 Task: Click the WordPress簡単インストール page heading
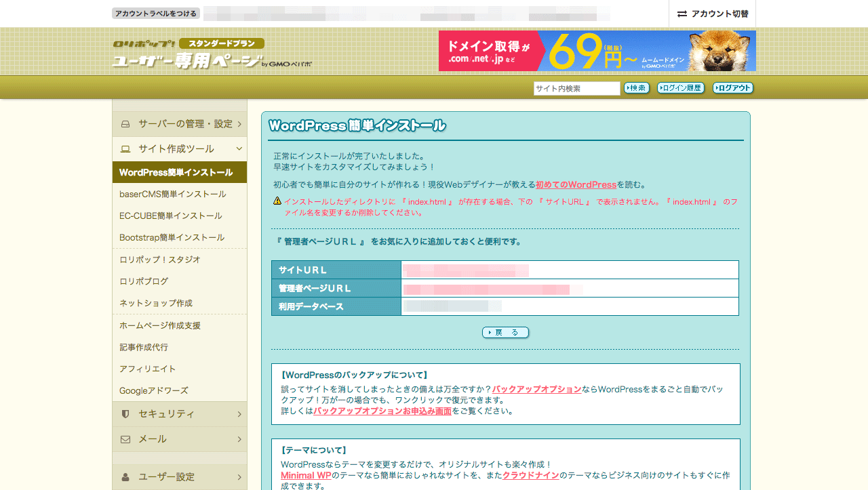tap(357, 125)
